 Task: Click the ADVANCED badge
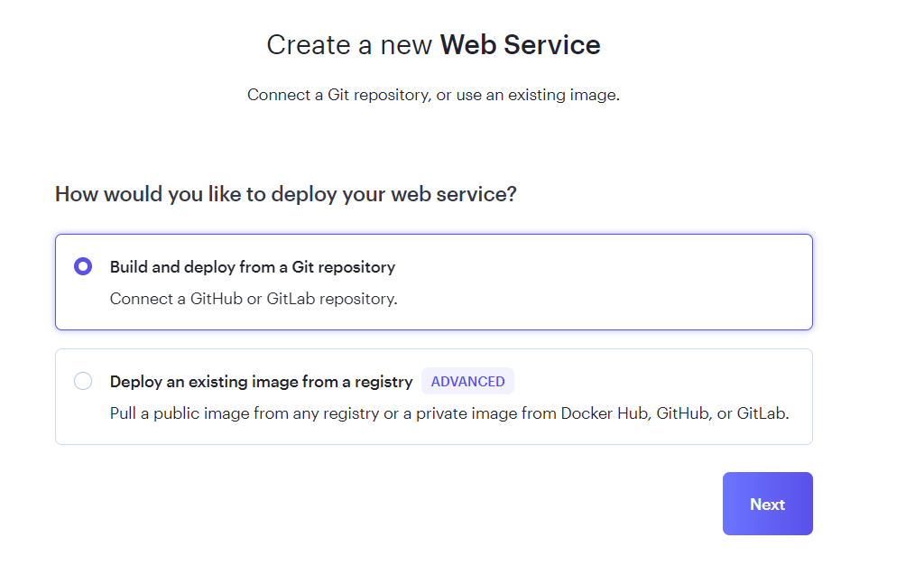(x=467, y=381)
